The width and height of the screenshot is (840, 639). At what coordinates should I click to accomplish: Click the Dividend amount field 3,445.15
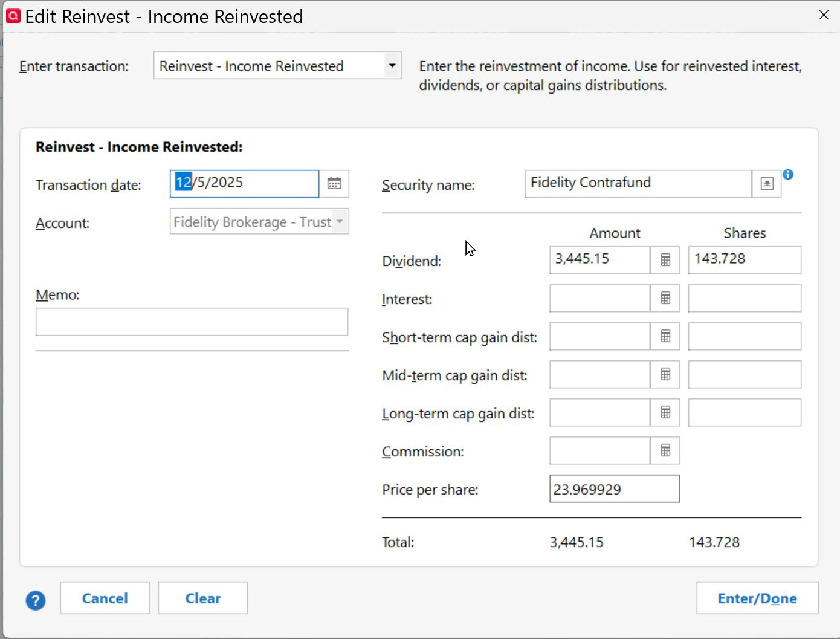[x=599, y=260]
